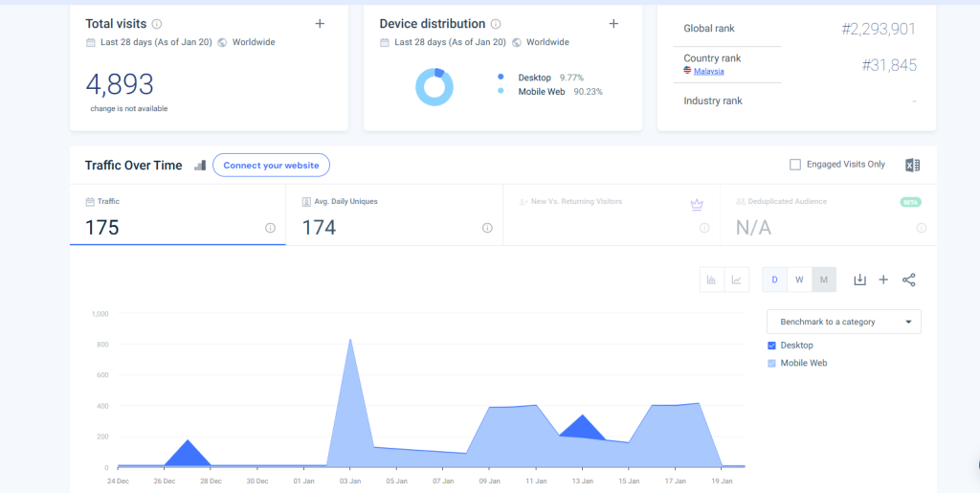Click the plus icon in Total visits card
This screenshot has width=980, height=493.
[x=320, y=23]
